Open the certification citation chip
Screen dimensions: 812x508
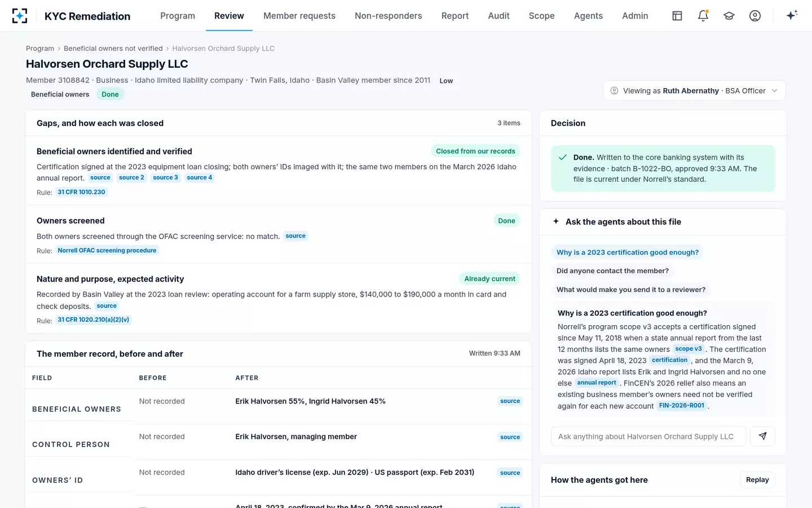coord(670,361)
